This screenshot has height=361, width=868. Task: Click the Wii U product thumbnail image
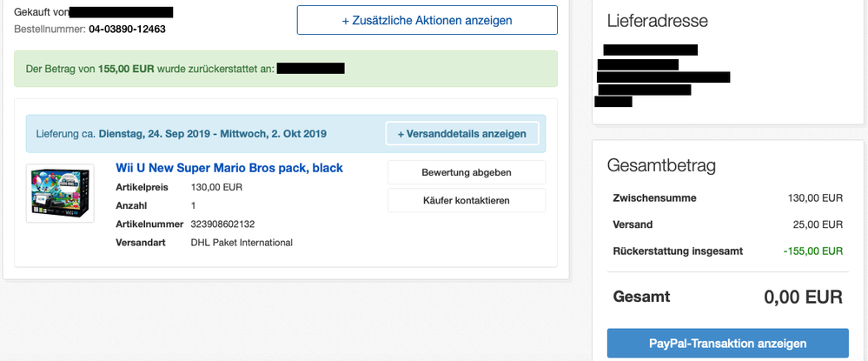tap(60, 193)
